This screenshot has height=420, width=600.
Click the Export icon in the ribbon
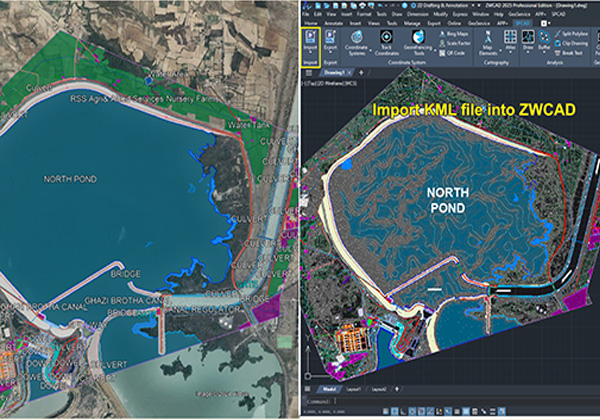(x=331, y=43)
